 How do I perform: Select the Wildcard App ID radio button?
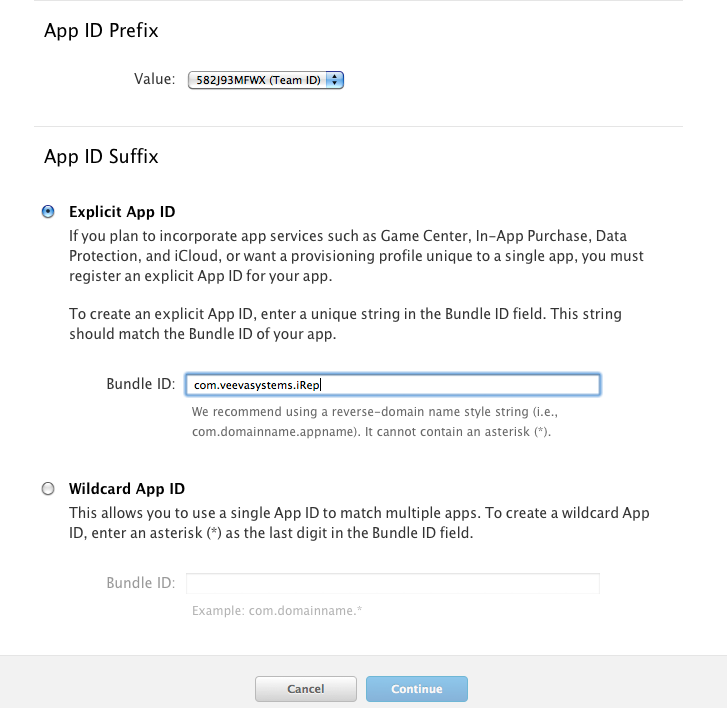(x=48, y=489)
